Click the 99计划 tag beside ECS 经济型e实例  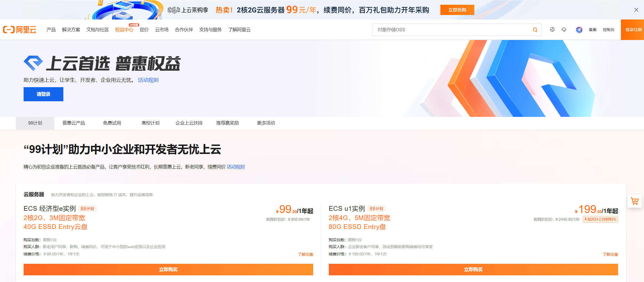click(87, 209)
